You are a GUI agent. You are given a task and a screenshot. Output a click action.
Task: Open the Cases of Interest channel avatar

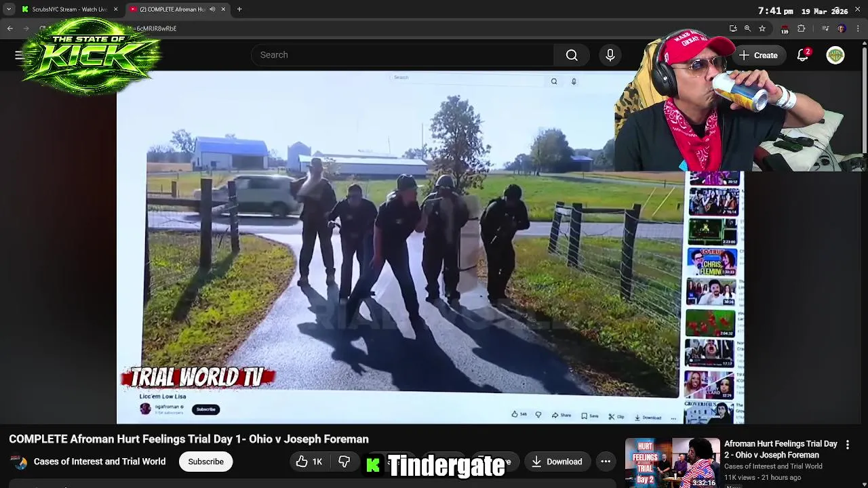point(19,462)
